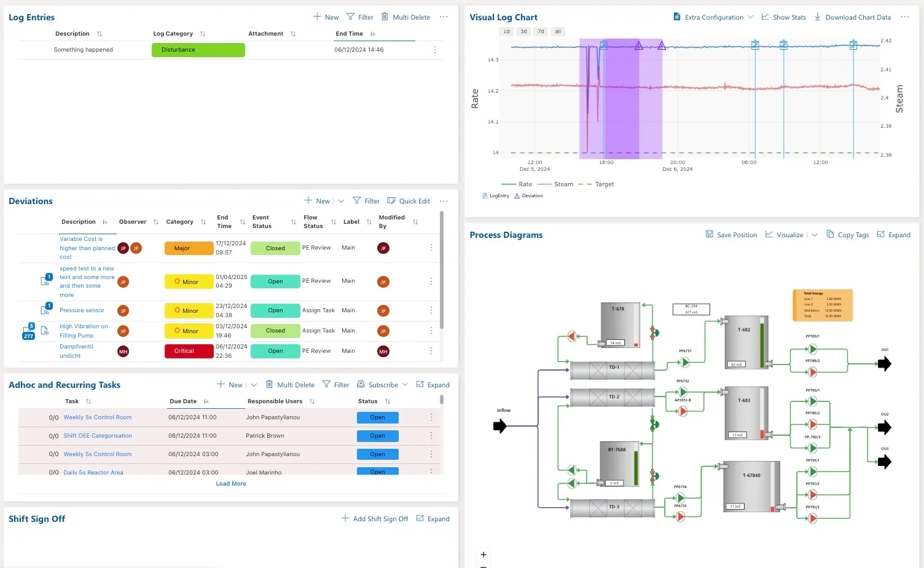The height and width of the screenshot is (568, 924).
Task: Open the Log Entries Filter
Action: 359,17
